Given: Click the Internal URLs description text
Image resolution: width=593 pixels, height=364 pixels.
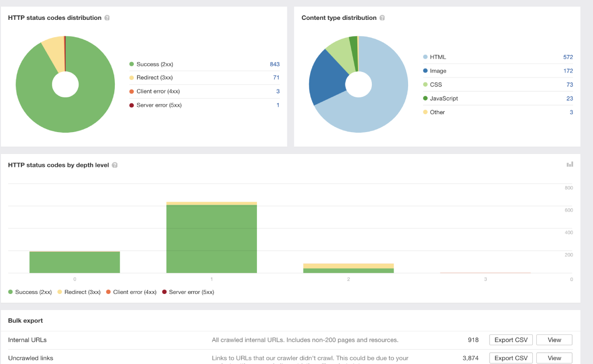Looking at the screenshot, I should [x=305, y=340].
